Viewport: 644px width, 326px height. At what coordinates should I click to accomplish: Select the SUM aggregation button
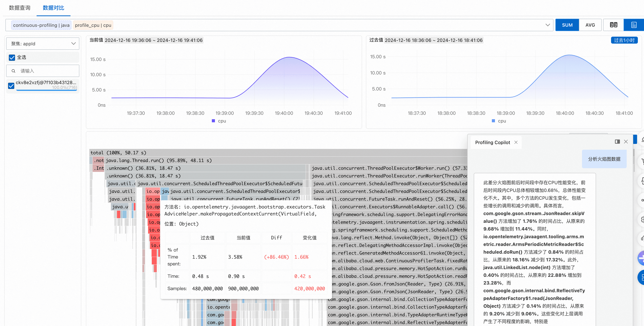[x=567, y=25]
